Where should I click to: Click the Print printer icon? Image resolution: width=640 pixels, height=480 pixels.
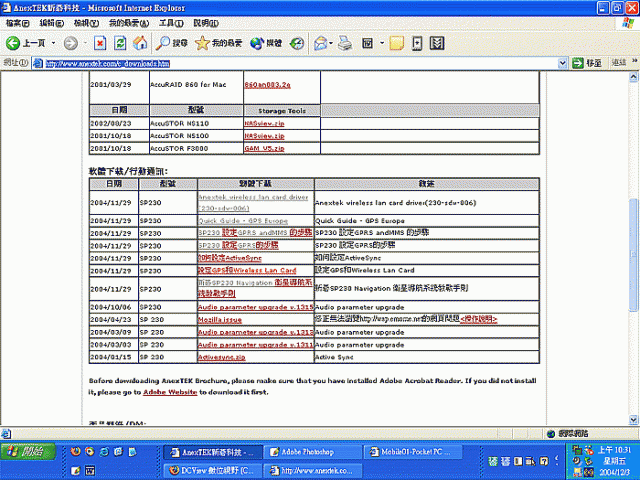(344, 43)
